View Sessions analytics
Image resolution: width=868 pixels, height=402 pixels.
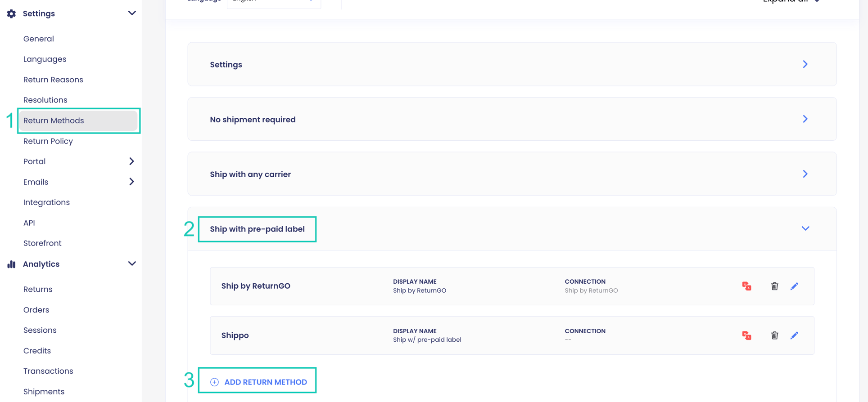(x=40, y=330)
